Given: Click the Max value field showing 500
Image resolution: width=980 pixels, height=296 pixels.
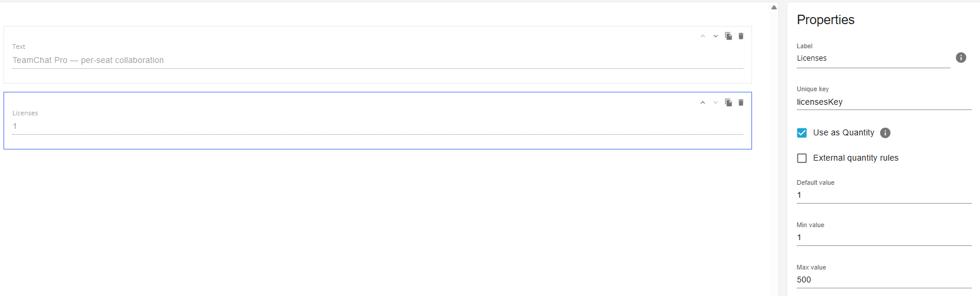Looking at the screenshot, I should click(x=884, y=280).
